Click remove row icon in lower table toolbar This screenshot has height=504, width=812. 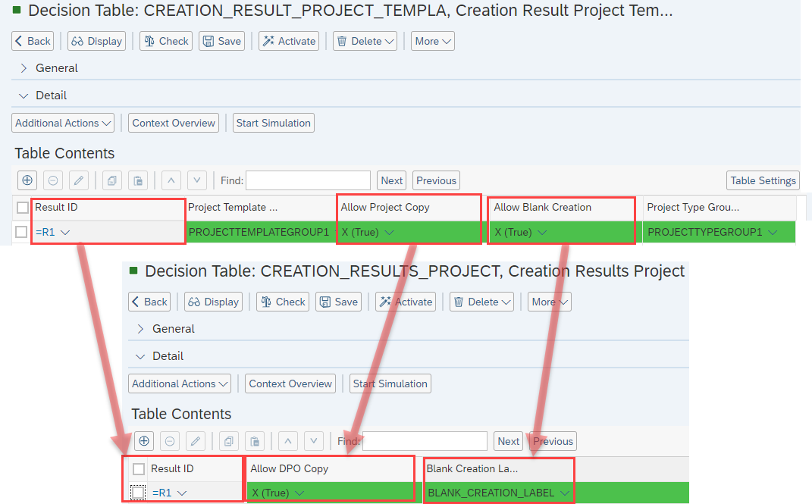170,441
